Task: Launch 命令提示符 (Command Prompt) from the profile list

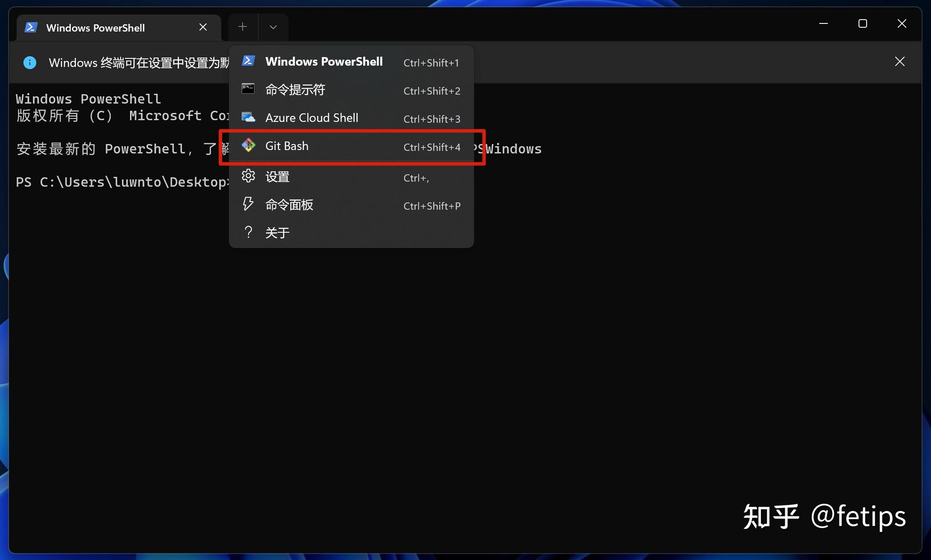Action: [x=295, y=89]
